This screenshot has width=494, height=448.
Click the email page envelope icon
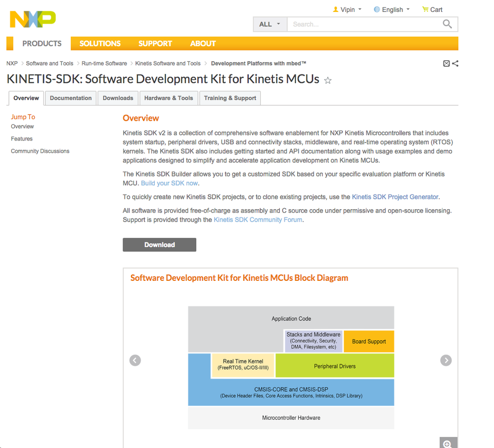pyautogui.click(x=447, y=64)
